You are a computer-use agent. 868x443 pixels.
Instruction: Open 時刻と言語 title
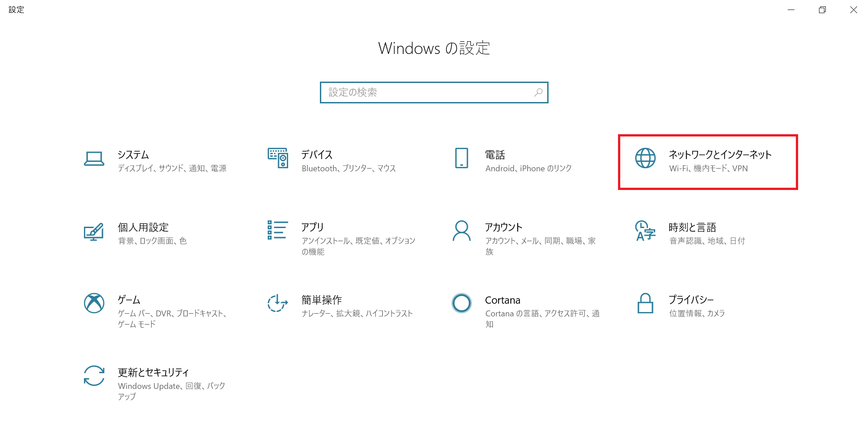[x=692, y=227]
